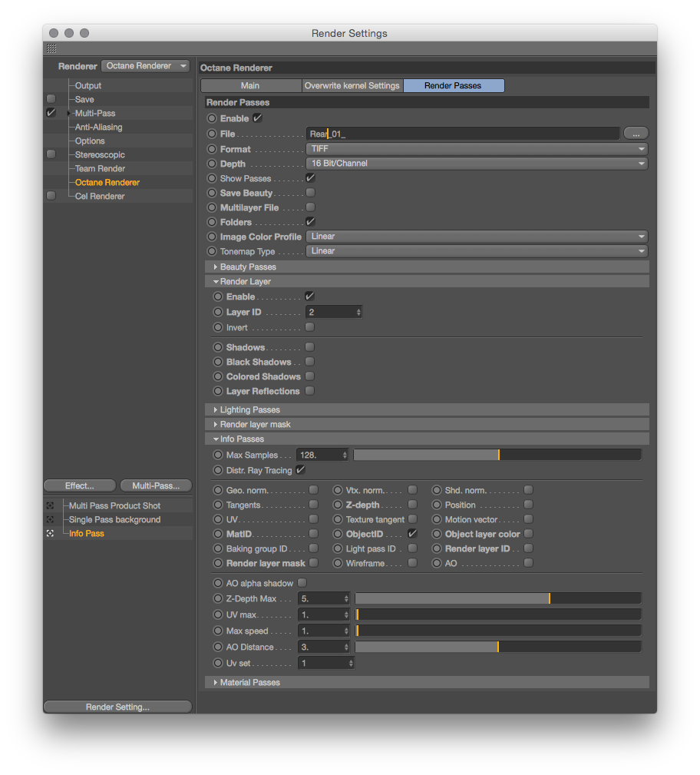
Task: Toggle the Render Layer Enable checkbox
Action: point(310,296)
